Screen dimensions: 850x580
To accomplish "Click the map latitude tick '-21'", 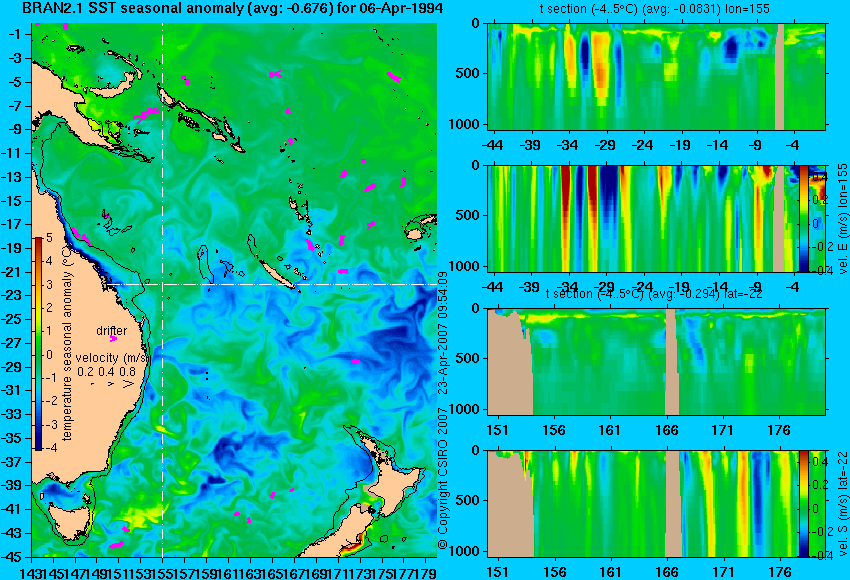I will (12, 272).
